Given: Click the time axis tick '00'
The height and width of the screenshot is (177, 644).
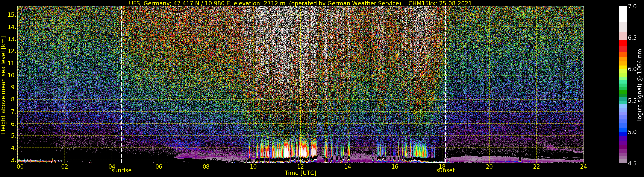Looking at the screenshot, I should click(20, 166).
